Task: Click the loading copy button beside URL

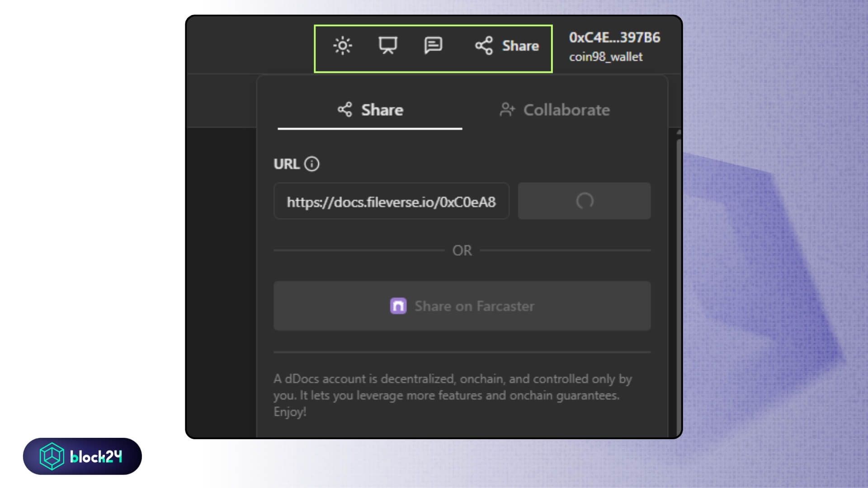Action: (584, 201)
